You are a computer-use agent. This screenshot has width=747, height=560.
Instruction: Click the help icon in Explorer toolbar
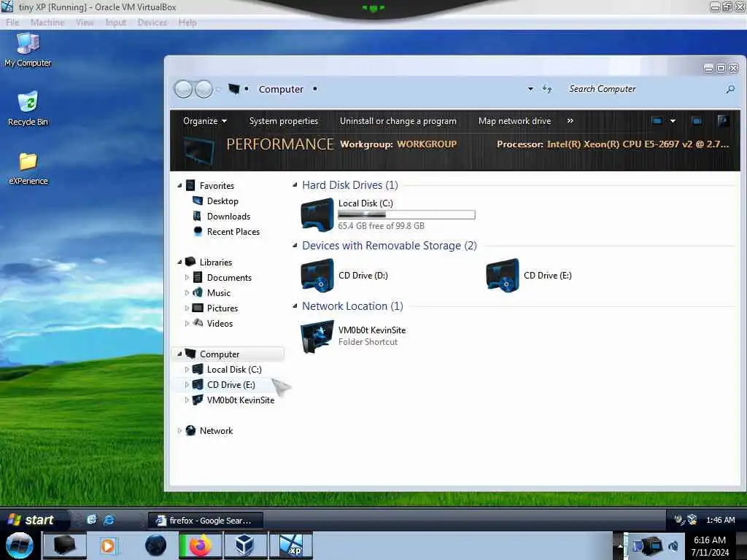[x=723, y=121]
